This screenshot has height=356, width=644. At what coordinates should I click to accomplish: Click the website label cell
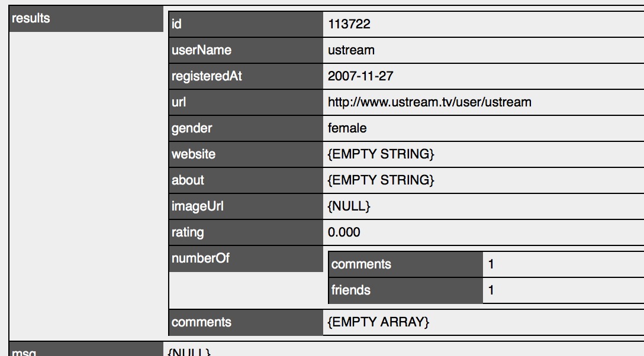[x=246, y=154]
